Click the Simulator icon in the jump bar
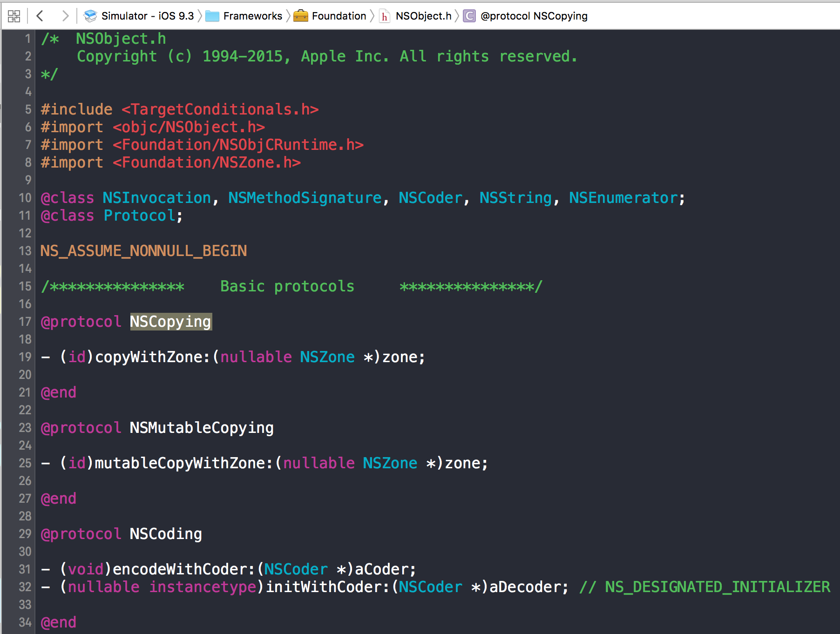 (90, 15)
